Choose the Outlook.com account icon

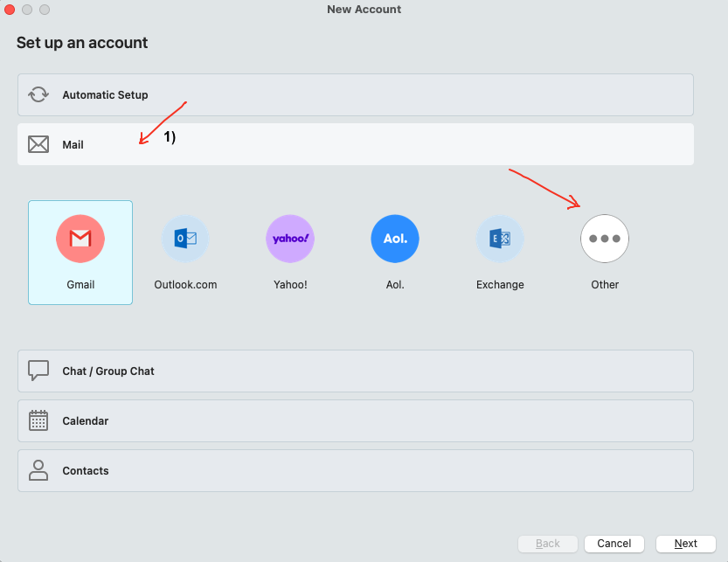point(185,239)
